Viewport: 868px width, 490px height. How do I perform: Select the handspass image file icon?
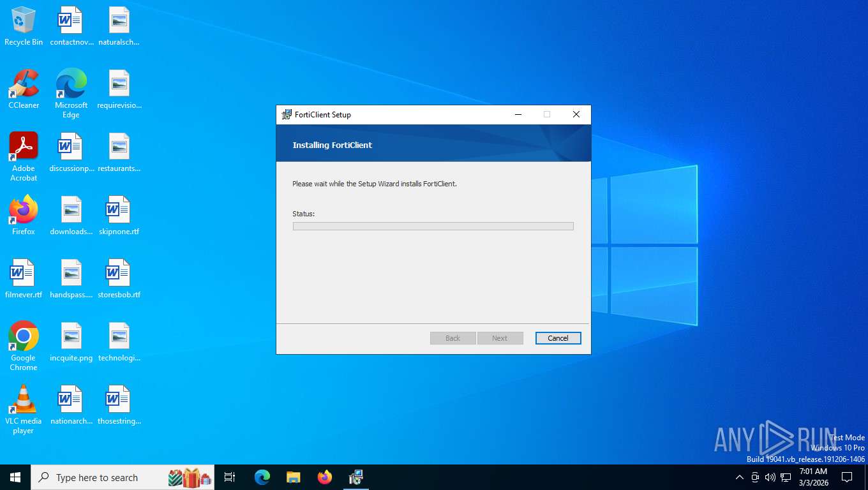point(71,279)
